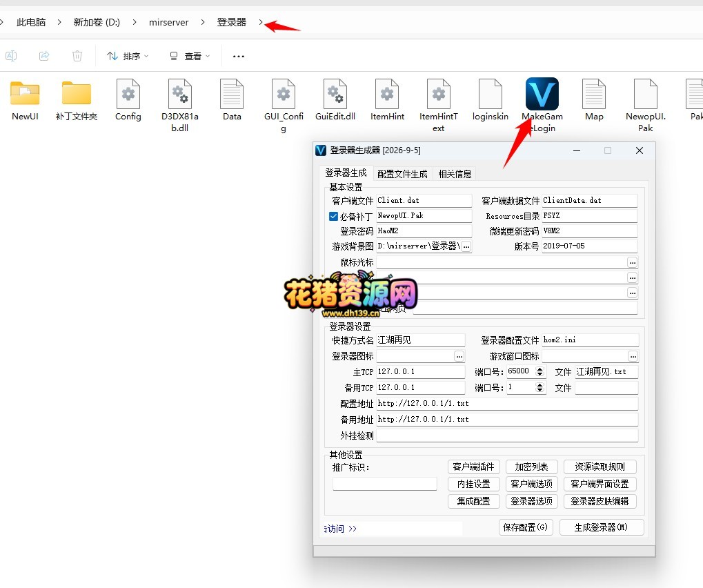Expand the chevron after 登录器 breadcrumb
This screenshot has width=703, height=588.
pos(261,22)
